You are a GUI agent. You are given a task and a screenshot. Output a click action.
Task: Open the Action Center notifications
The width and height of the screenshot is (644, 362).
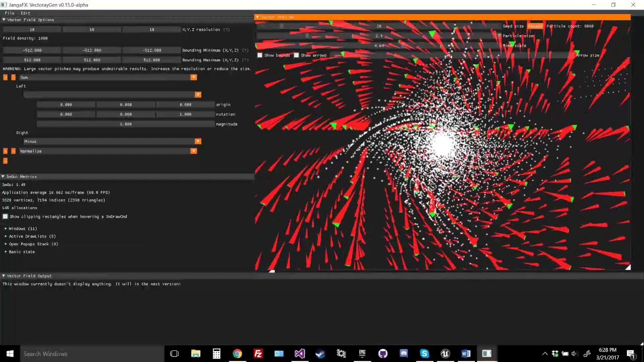[631, 354]
